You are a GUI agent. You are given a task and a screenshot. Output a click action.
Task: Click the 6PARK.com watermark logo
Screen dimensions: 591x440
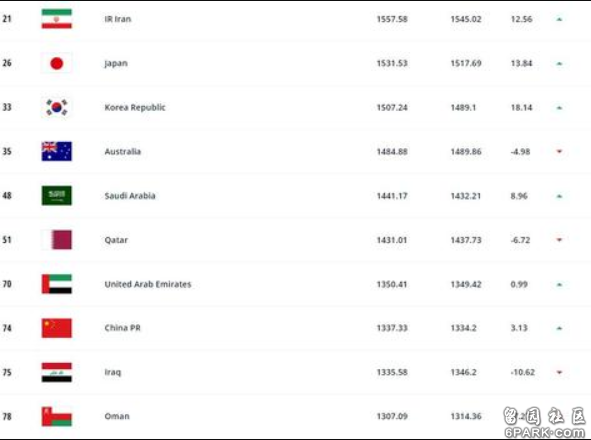click(545, 423)
